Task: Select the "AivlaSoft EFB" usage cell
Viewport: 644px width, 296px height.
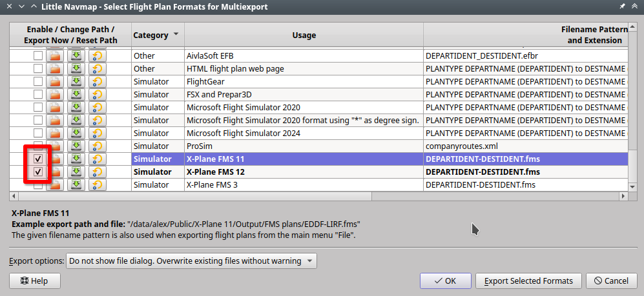Action: coord(304,55)
